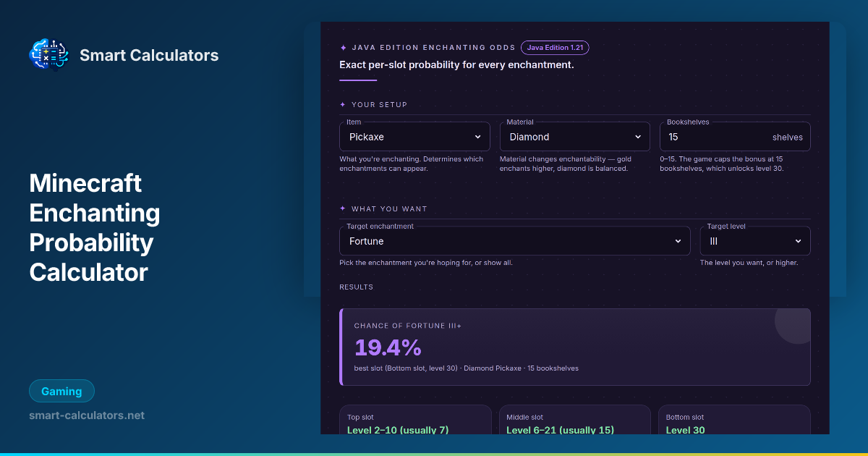
Task: Select the Middle slot card
Action: pyautogui.click(x=575, y=421)
